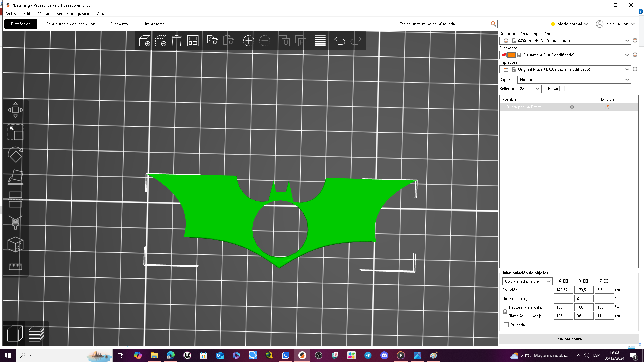Open the Modo normal mode selector
This screenshot has width=644, height=362.
tap(570, 24)
